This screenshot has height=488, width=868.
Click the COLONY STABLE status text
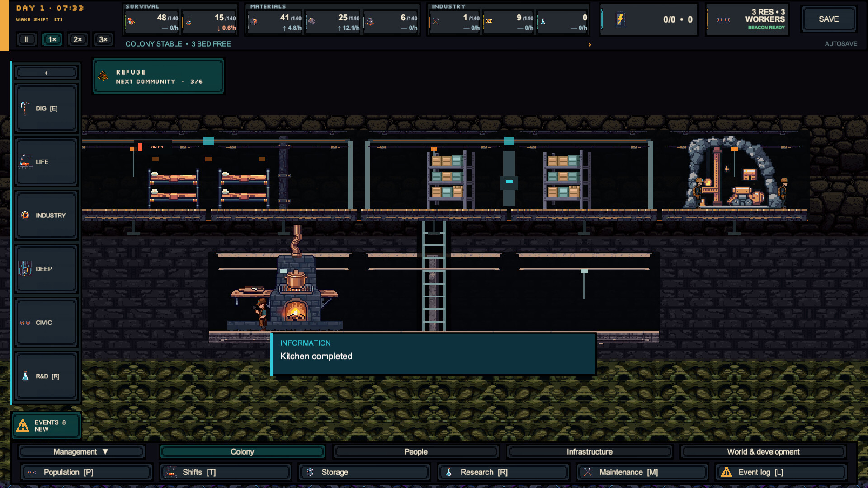tap(154, 44)
